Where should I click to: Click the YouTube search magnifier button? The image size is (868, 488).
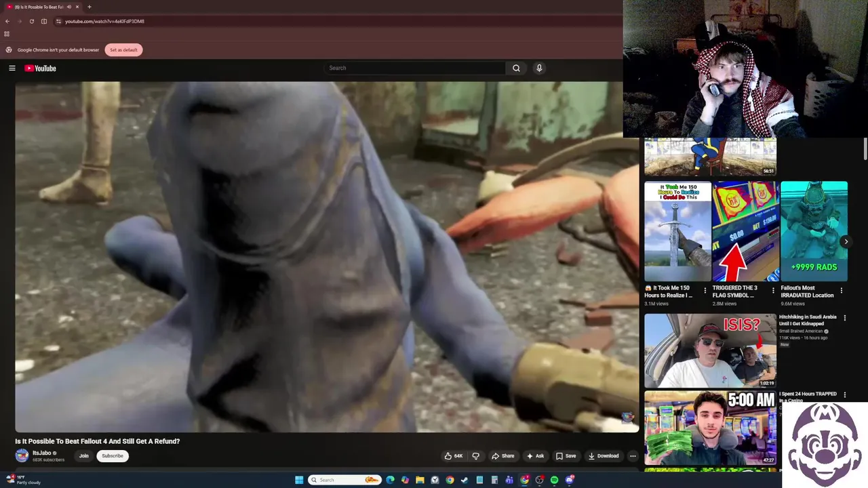516,68
